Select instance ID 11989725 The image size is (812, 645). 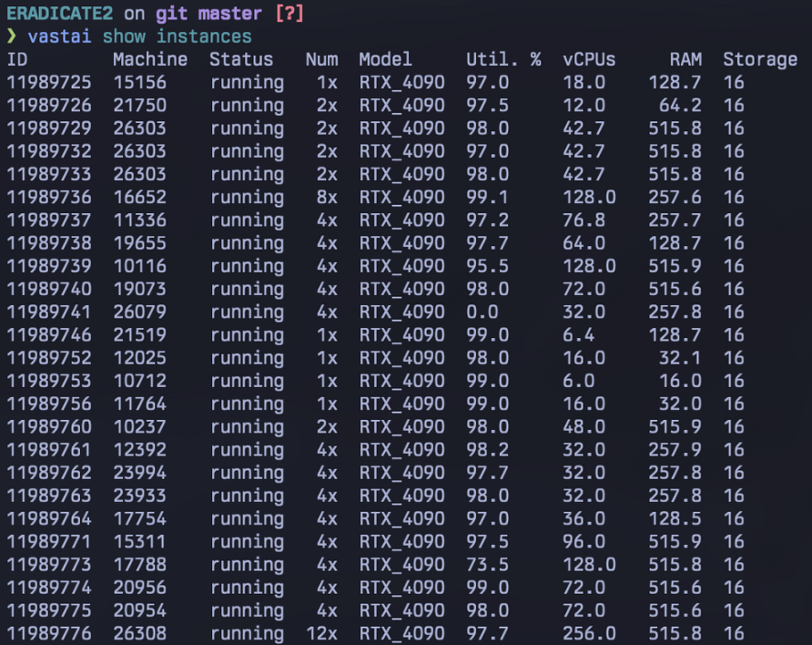tap(49, 82)
